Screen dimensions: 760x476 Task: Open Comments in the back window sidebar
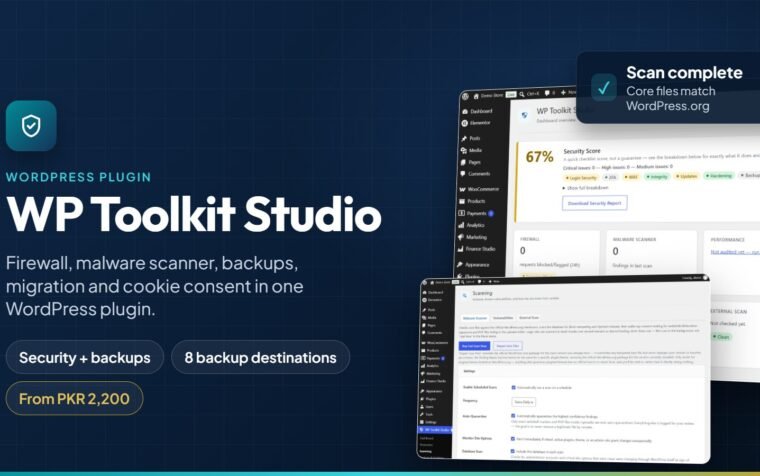point(475,174)
